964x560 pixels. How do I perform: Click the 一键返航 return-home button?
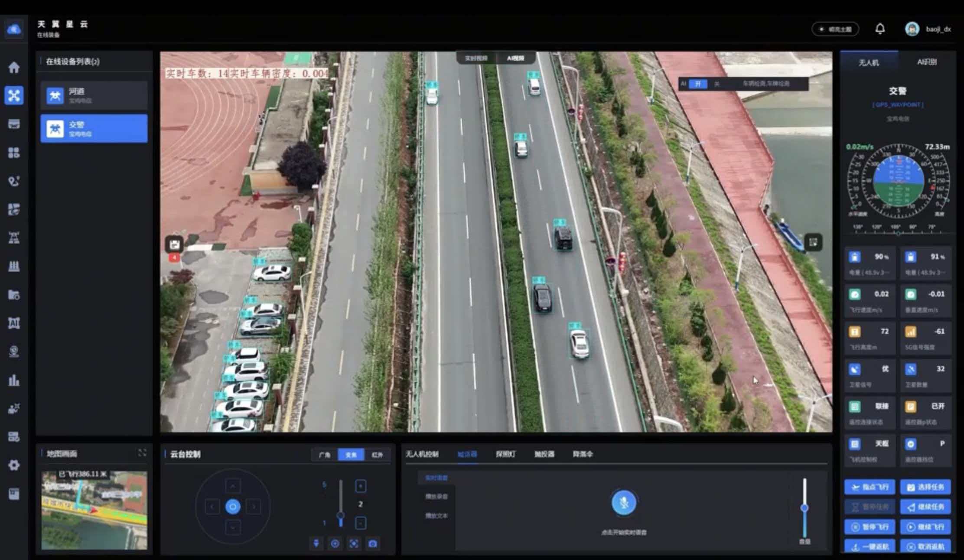[870, 547]
